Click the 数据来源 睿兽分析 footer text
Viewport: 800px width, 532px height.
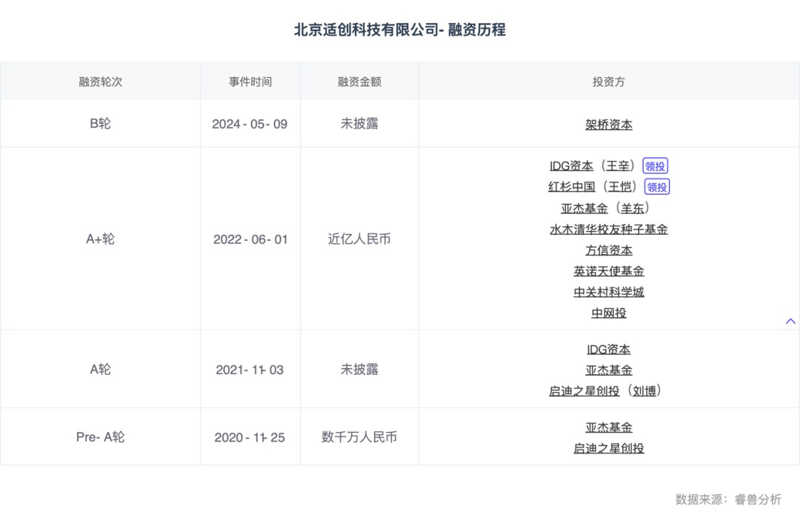click(x=728, y=499)
